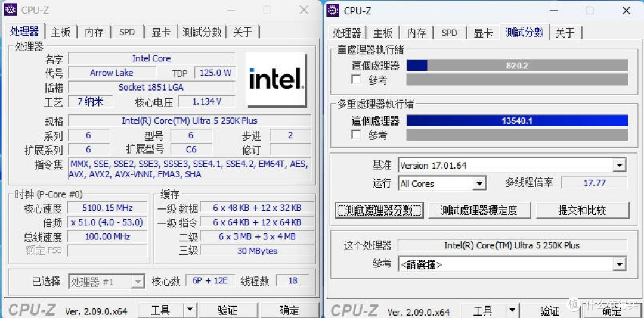Viewport: 644px width, 318px height.
Task: Click 验证 button in left window
Action: (x=228, y=310)
